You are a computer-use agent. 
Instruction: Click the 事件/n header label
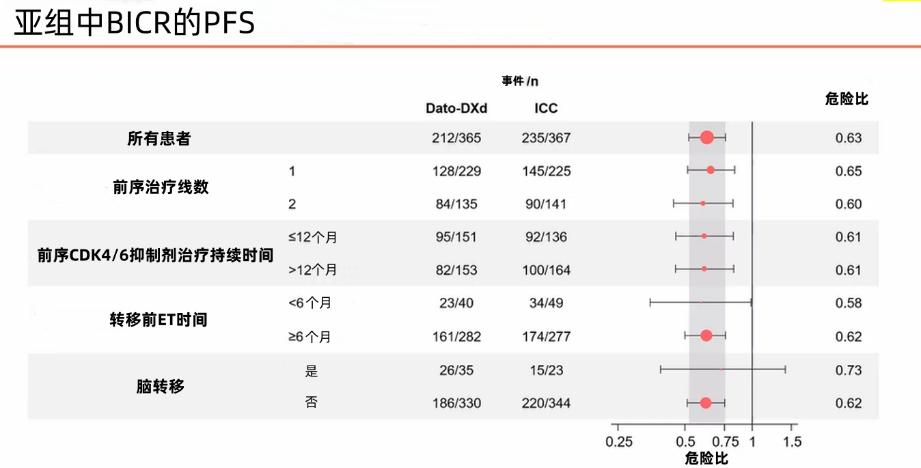tap(520, 80)
